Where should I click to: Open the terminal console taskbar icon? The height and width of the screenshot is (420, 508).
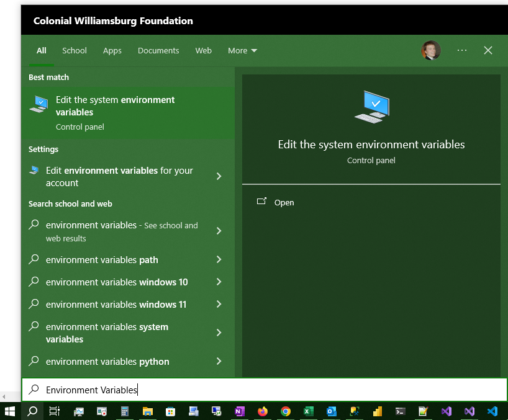point(401,411)
